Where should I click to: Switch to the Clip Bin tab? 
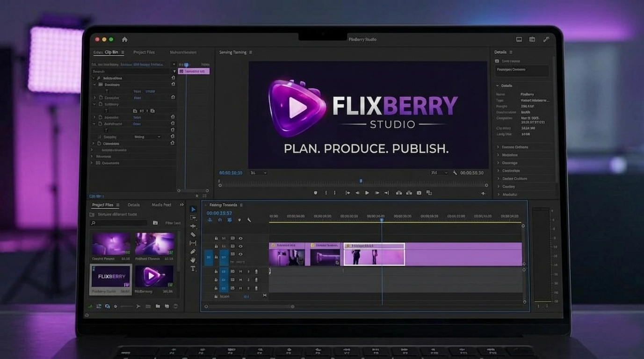point(111,52)
